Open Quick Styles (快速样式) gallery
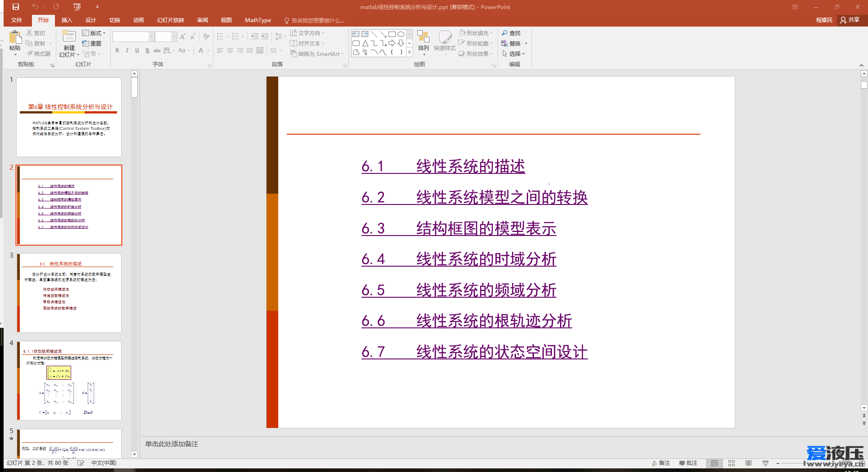This screenshot has width=868, height=472. 445,43
